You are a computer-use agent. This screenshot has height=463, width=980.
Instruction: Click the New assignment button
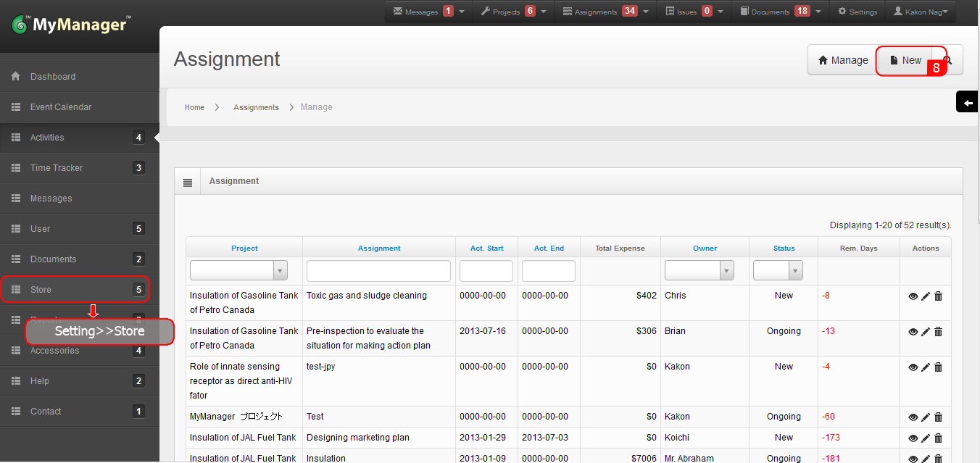pos(905,61)
